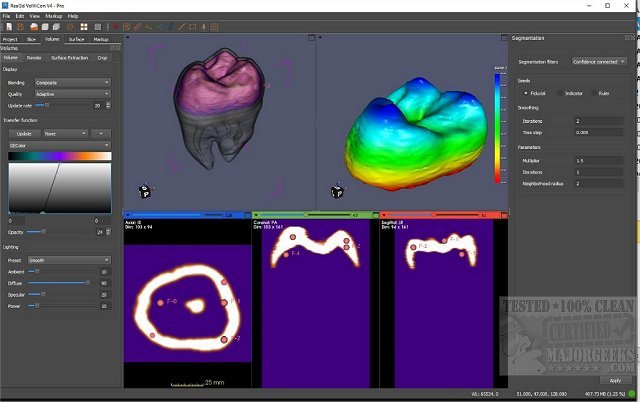The image size is (640, 402).
Task: Open the Lighting Preset Smooth dropdown
Action: click(x=69, y=260)
